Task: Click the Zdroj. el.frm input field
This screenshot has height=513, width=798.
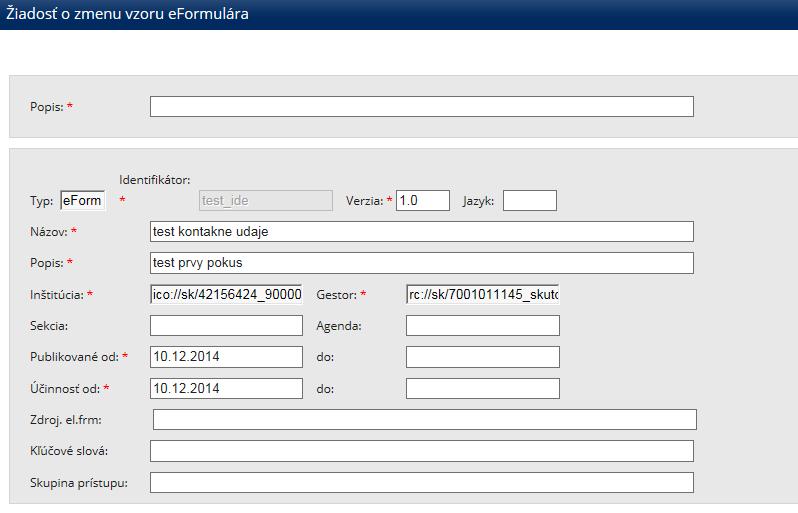Action: coord(424,419)
